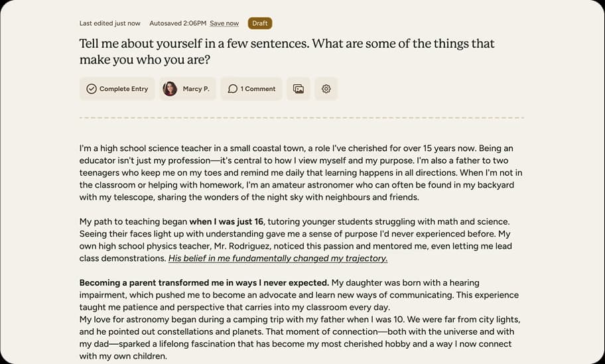Click the checkmark circle icon on Complete Entry
Image resolution: width=605 pixels, height=364 pixels.
pos(92,89)
